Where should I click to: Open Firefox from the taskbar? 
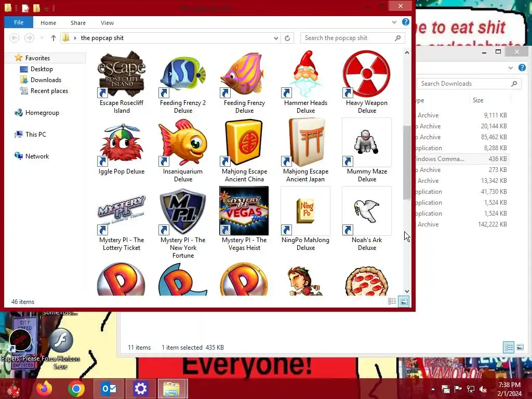45,389
